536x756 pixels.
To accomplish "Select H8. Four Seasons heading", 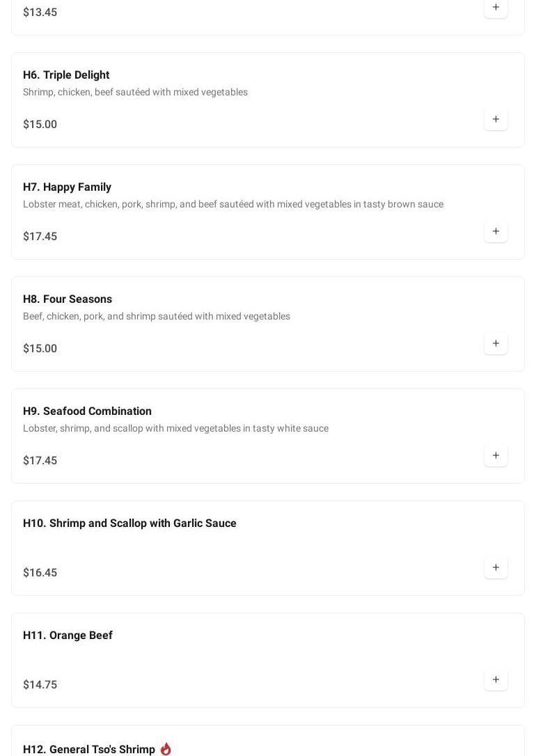I will point(68,299).
